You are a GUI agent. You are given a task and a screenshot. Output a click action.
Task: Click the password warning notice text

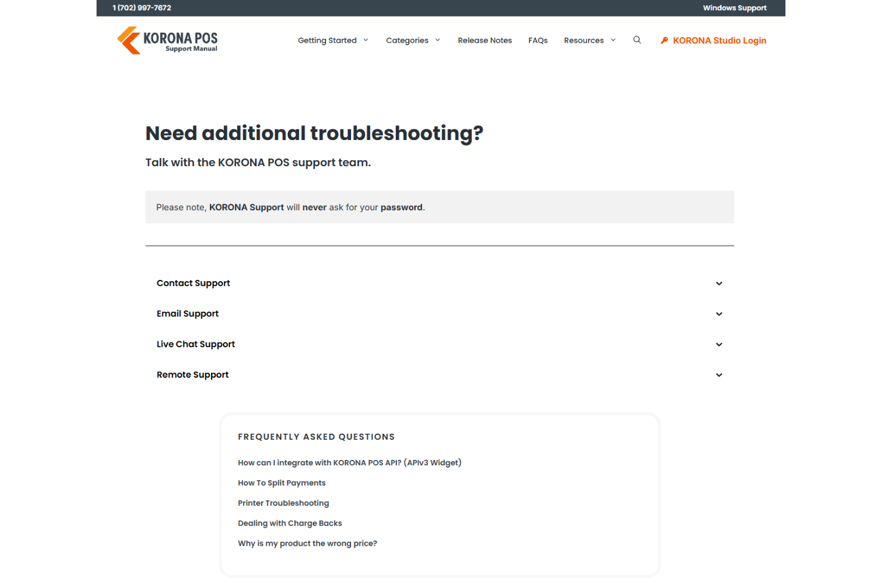[290, 207]
